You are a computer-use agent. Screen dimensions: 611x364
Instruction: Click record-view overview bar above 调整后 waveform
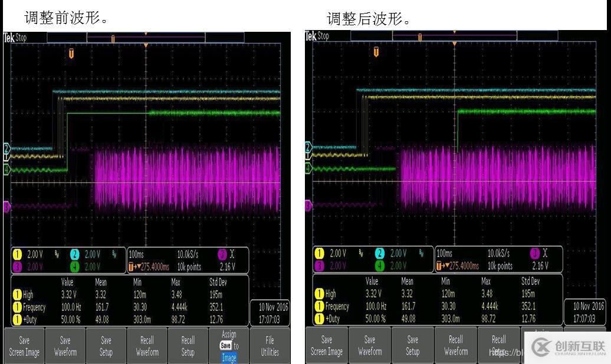pos(454,36)
